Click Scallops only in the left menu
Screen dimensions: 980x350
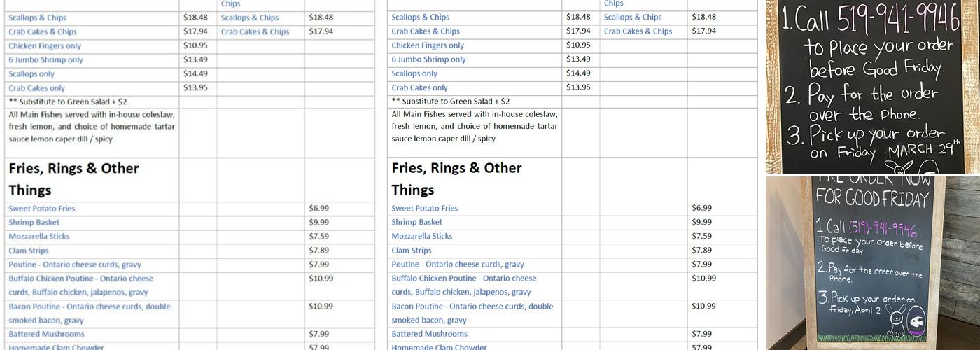pos(31,74)
